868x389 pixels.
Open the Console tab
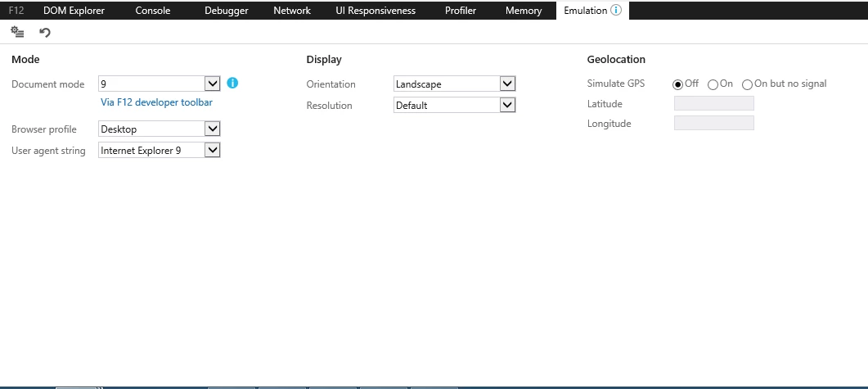(x=153, y=11)
